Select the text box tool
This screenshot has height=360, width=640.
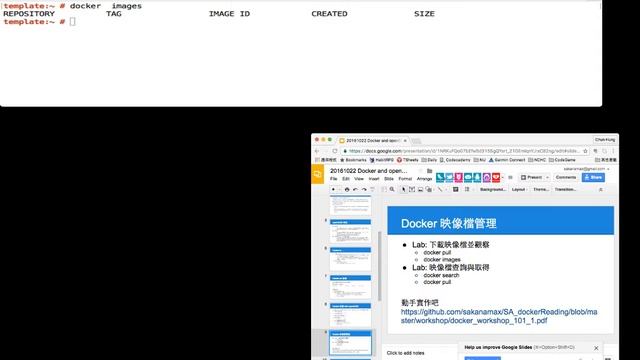pyautogui.click(x=412, y=189)
